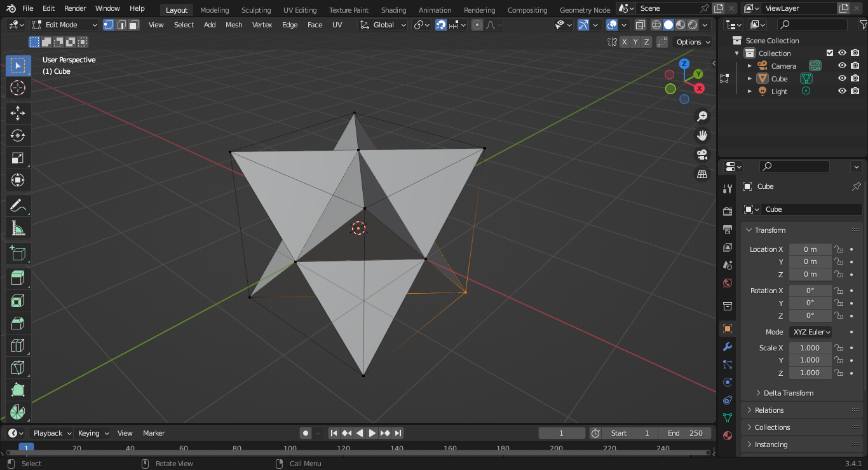868x470 pixels.
Task: Select the Scale tool
Action: coord(18,158)
